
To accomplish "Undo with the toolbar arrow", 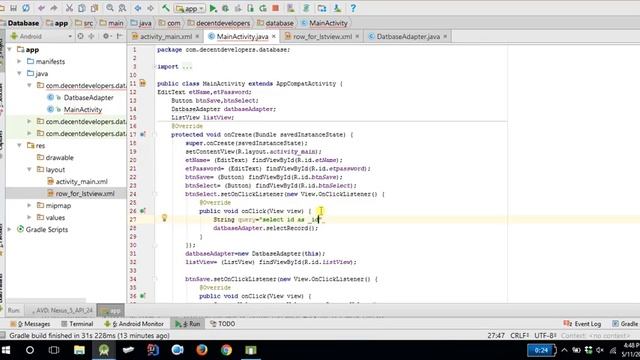I will click(41, 8).
